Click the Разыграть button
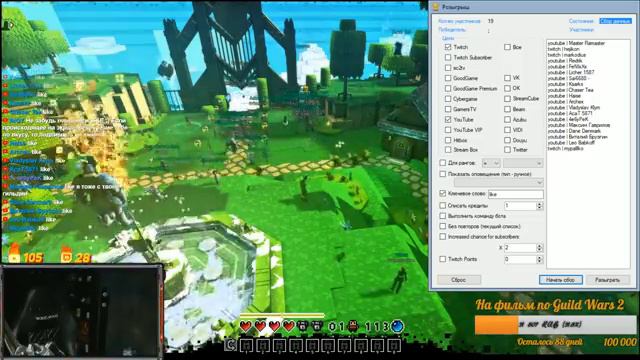Screen dimensions: 640x360 pyautogui.click(x=608, y=280)
